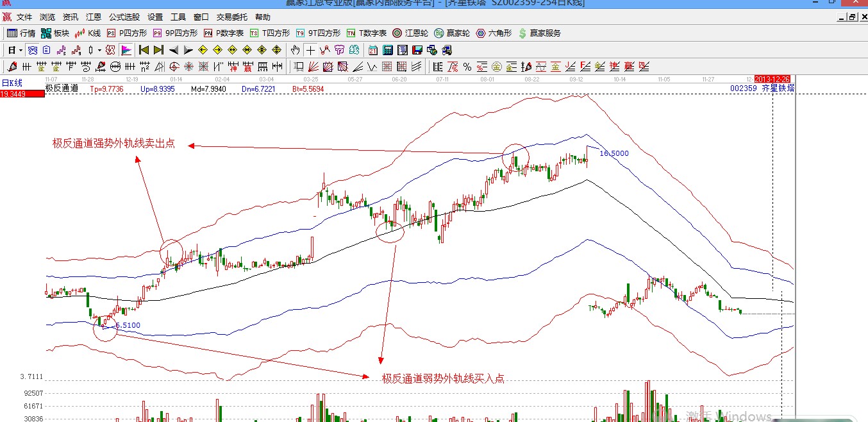Open the 六角形 hexagon chart
The image size is (868, 422).
pyautogui.click(x=494, y=33)
